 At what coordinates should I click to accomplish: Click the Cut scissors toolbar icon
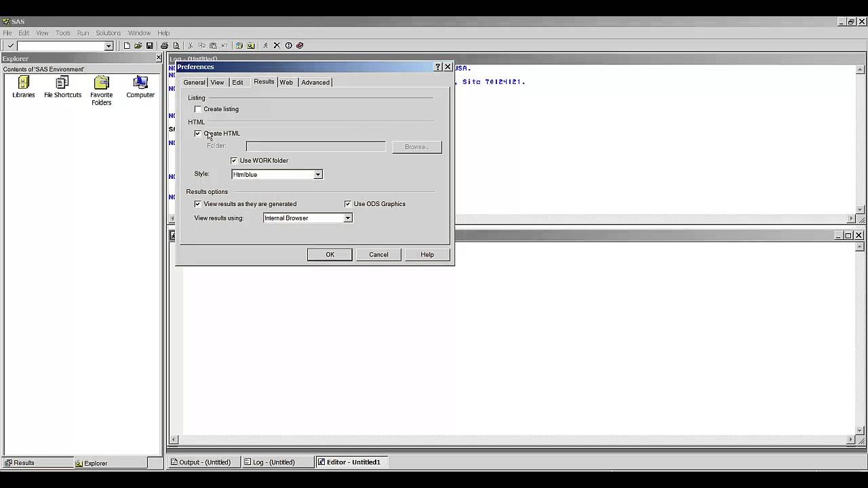tap(191, 45)
